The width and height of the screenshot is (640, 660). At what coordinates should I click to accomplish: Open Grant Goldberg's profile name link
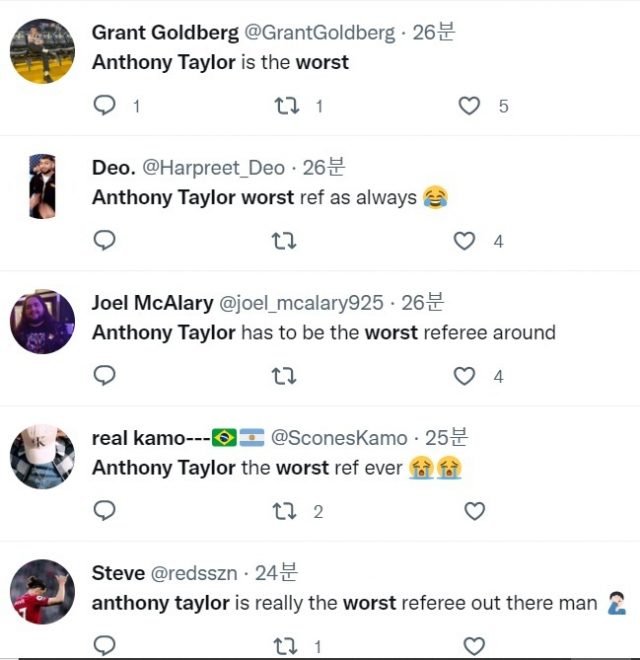[x=165, y=33]
